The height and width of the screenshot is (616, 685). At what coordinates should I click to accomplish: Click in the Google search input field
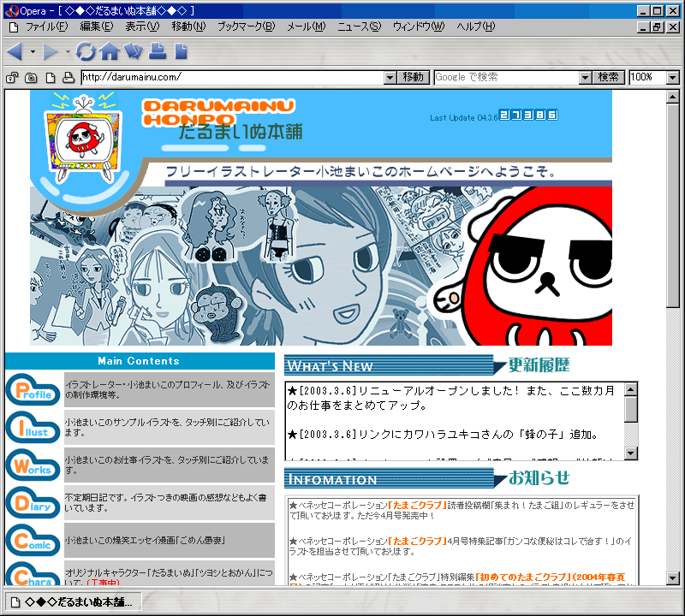pyautogui.click(x=507, y=78)
